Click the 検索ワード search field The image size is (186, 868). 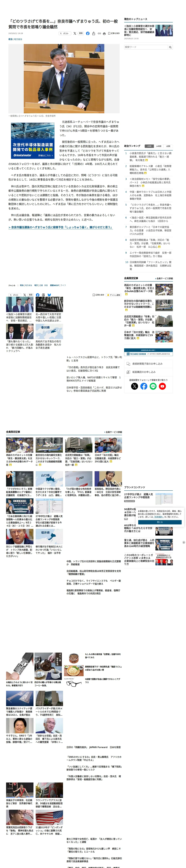(146, 47)
